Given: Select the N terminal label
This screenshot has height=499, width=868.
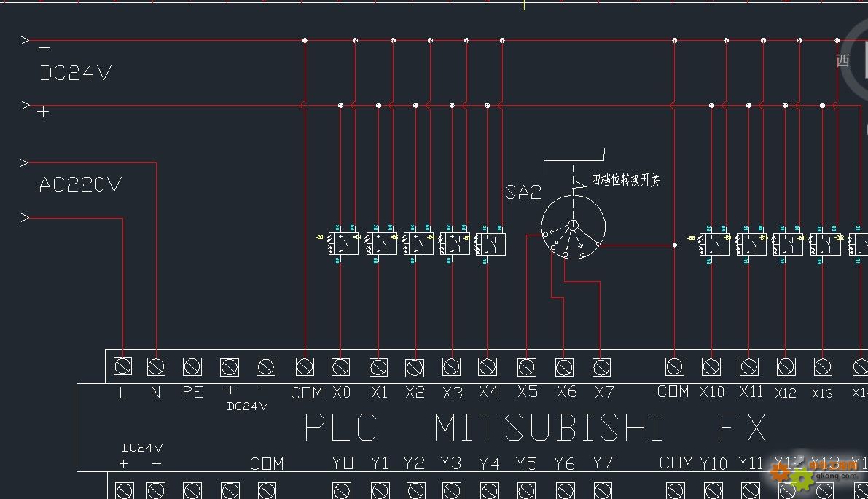Looking at the screenshot, I should pos(155,392).
